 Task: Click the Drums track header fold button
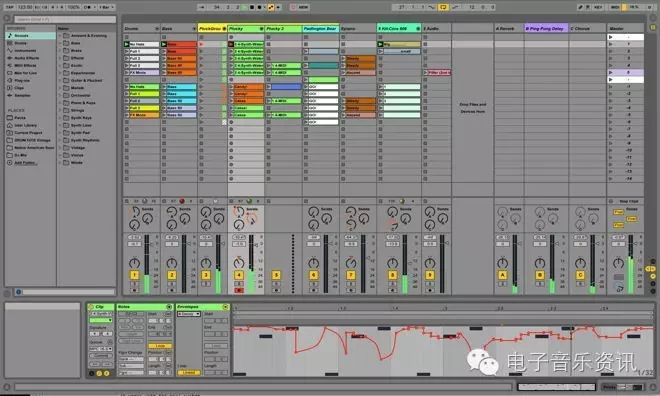tap(157, 29)
